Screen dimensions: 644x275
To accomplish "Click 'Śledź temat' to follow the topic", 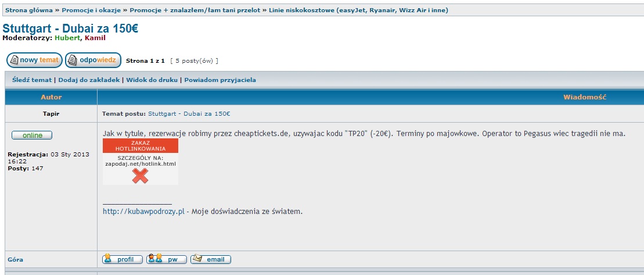I will point(32,80).
